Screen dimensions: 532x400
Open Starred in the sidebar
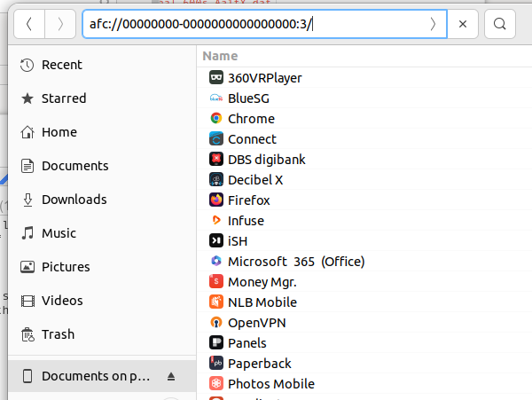(x=102, y=98)
